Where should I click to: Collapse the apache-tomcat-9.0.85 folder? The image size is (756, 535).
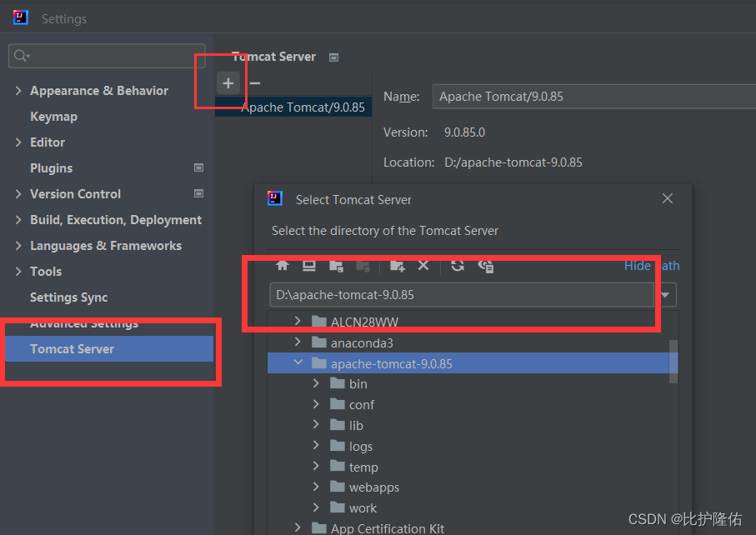click(x=298, y=362)
